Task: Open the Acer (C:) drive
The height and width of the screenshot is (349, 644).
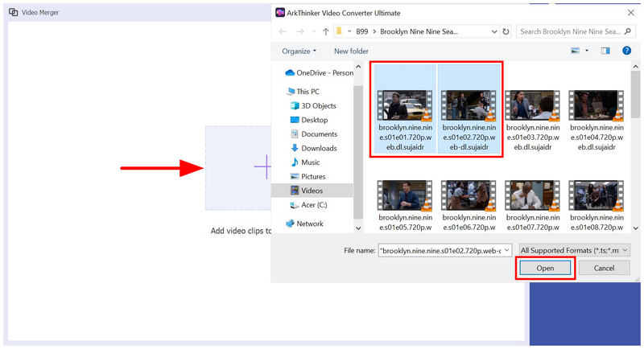Action: click(x=309, y=204)
